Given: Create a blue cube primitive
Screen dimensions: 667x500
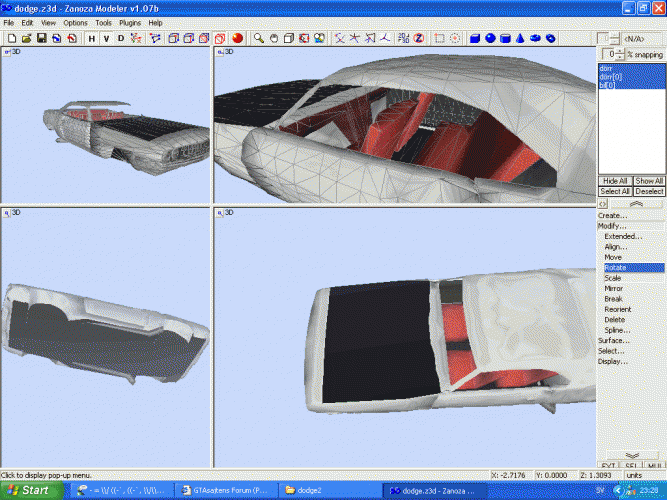Looking at the screenshot, I should [475, 38].
